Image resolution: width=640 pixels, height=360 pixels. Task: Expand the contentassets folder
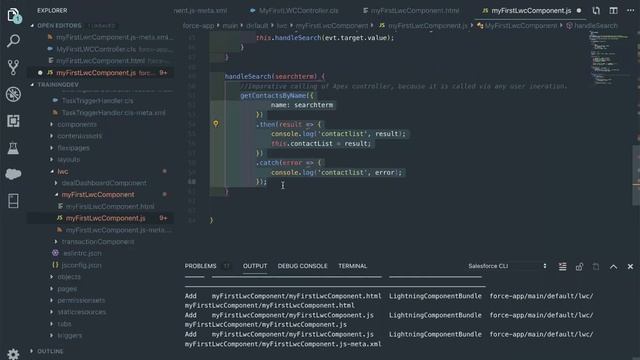click(80, 136)
